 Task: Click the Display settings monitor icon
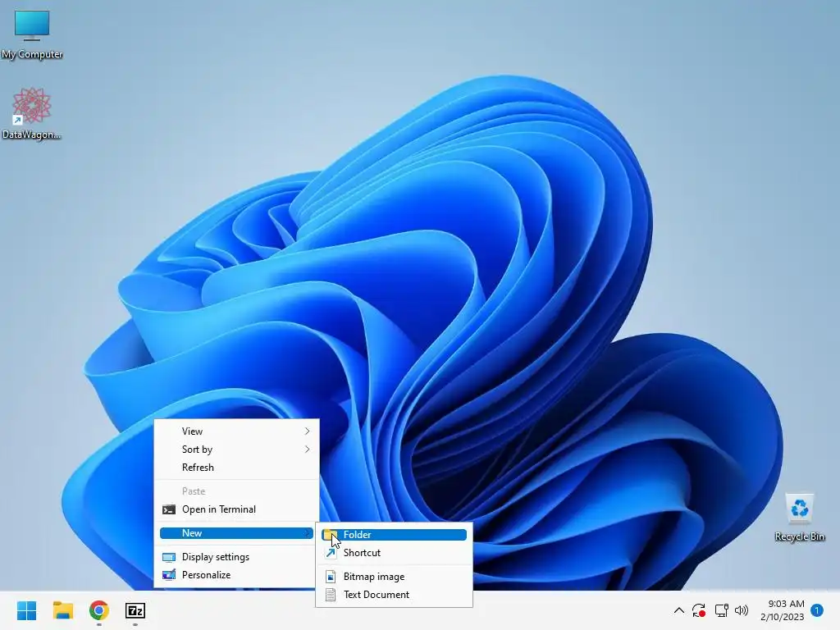coord(169,557)
